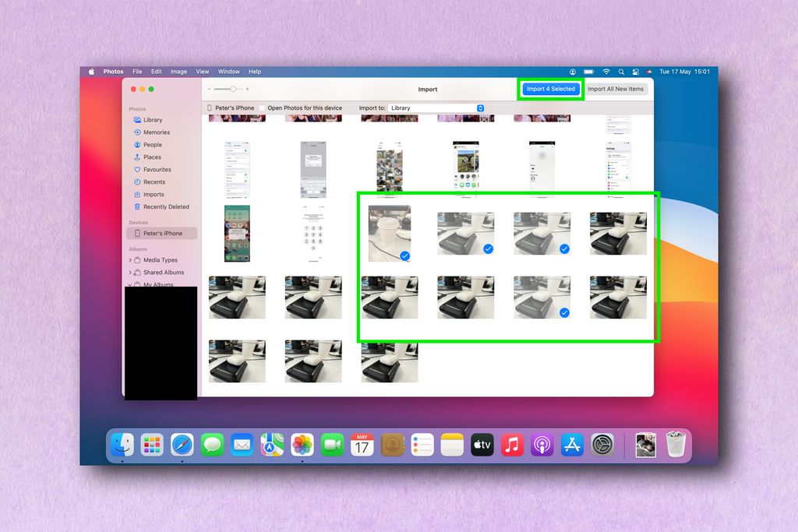Click Import 4 Selected
Image resolution: width=798 pixels, height=532 pixels.
click(x=550, y=89)
